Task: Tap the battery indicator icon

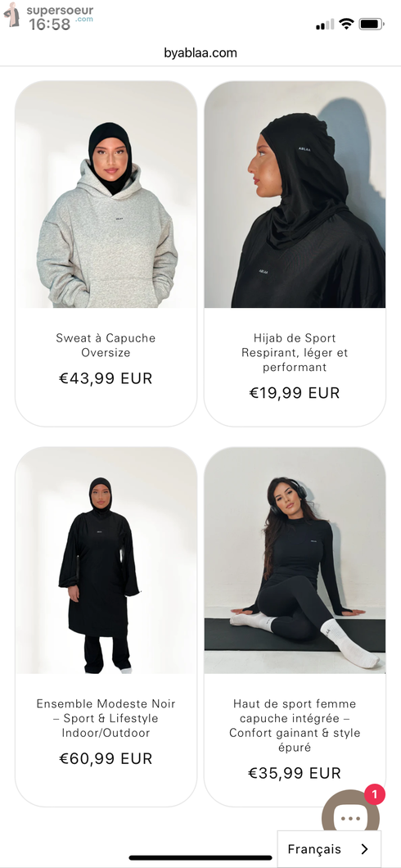Action: [x=372, y=24]
